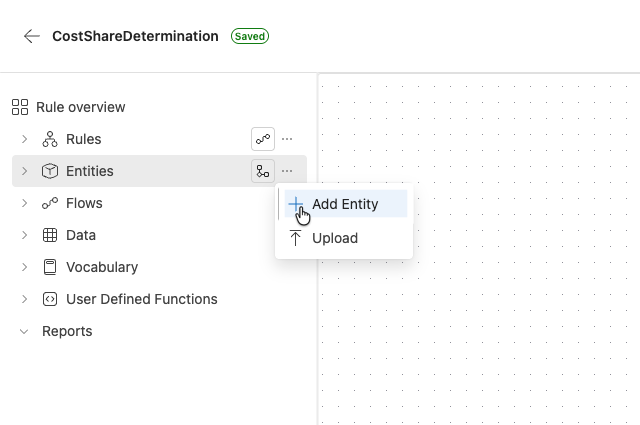Select the Vocabulary label
The height and width of the screenshot is (425, 640).
[x=102, y=267]
